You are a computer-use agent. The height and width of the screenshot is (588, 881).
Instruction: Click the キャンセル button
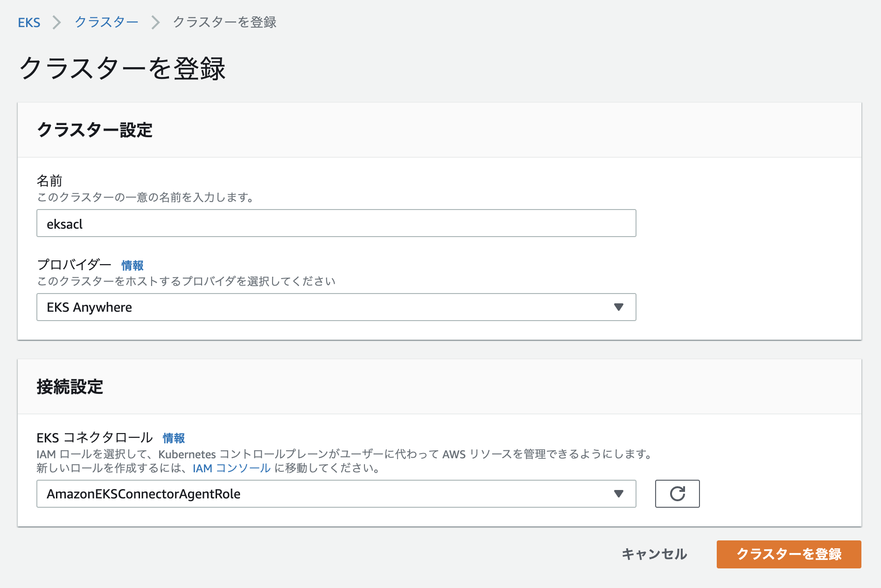tap(654, 554)
